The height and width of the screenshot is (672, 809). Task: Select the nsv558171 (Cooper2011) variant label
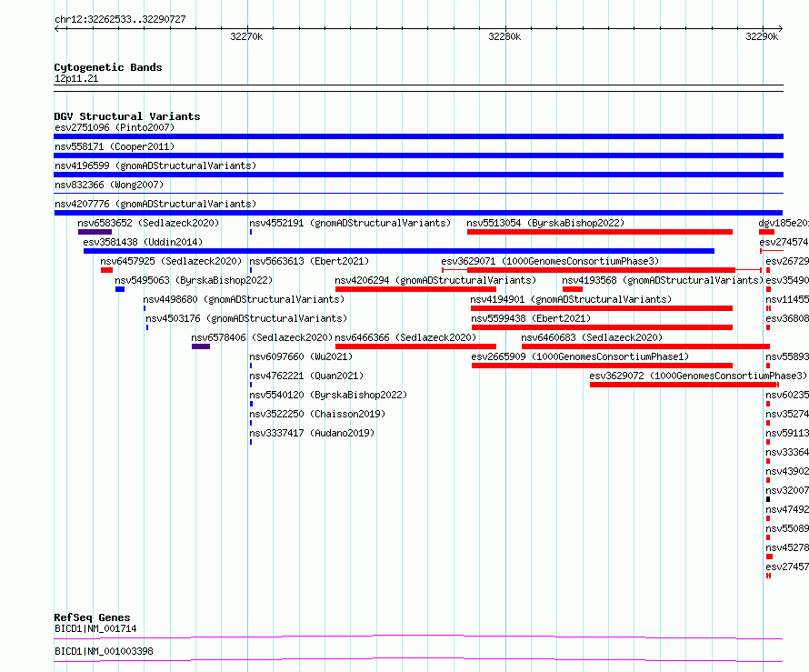[x=115, y=146]
